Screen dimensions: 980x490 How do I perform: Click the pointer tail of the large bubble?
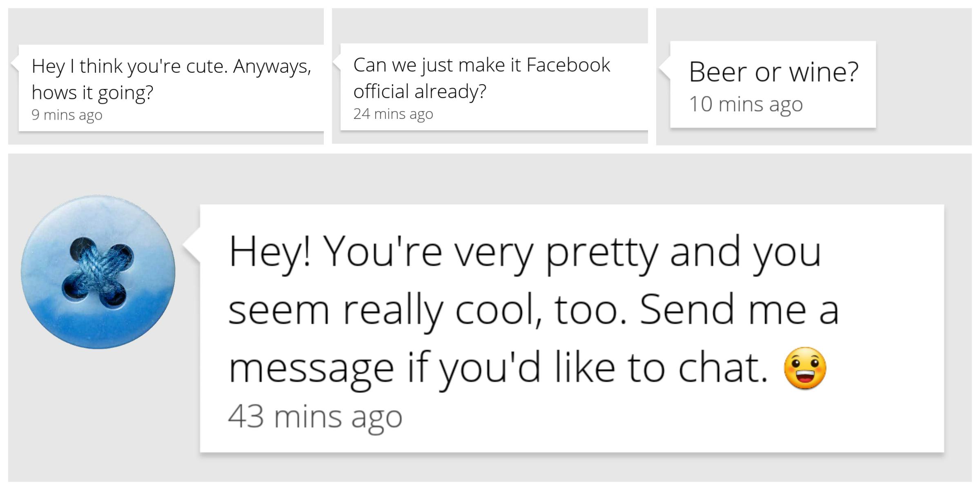pyautogui.click(x=192, y=245)
